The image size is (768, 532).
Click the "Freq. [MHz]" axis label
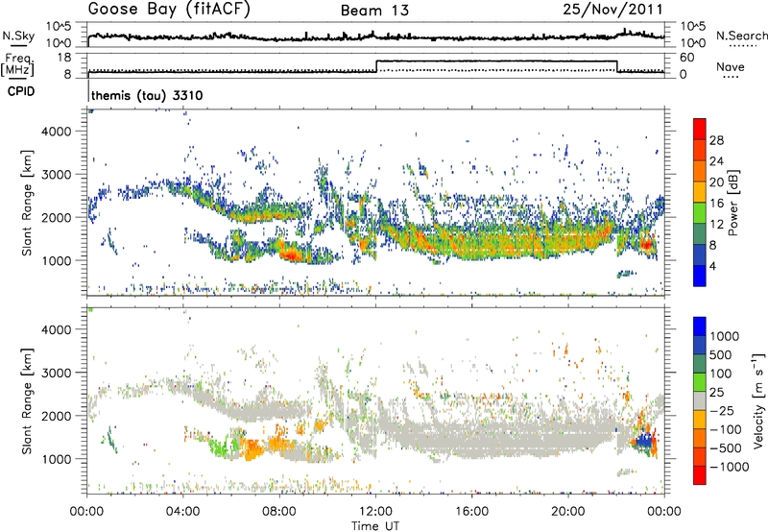pyautogui.click(x=18, y=65)
